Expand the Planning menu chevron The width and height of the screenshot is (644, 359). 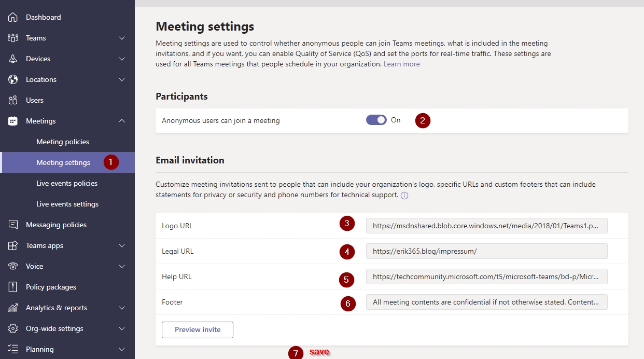[122, 349]
